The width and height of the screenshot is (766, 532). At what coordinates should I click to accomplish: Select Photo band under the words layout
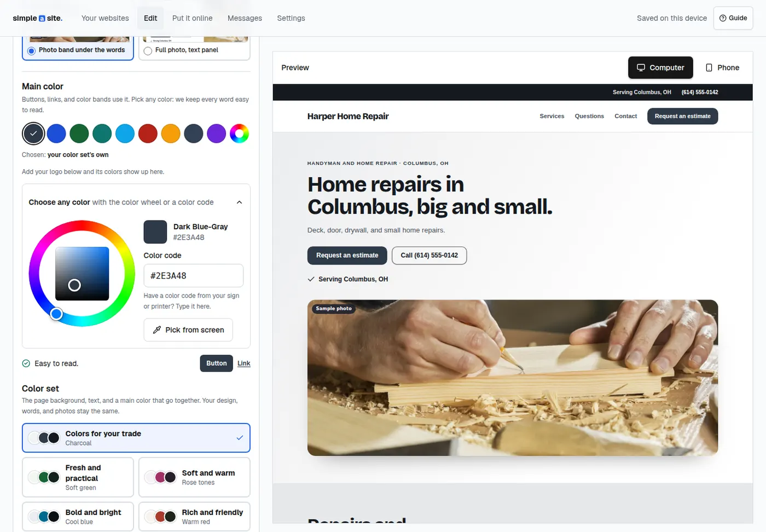pos(78,50)
